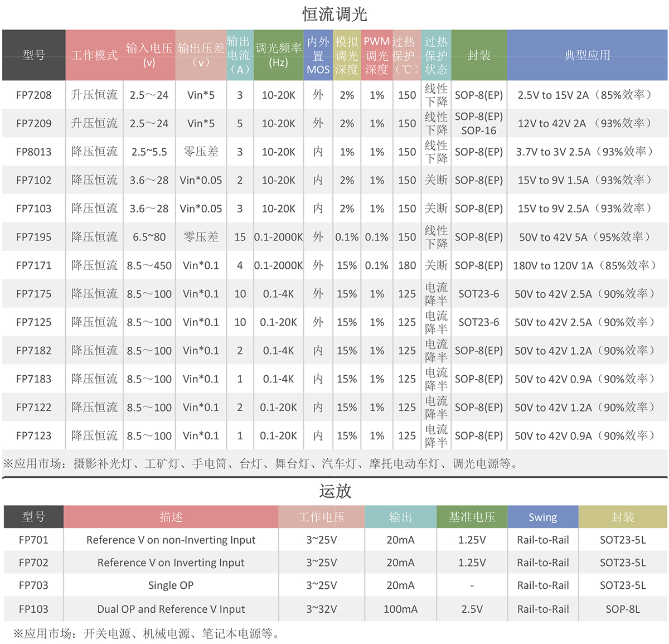Click the FP7171 model number
This screenshot has height=644, width=669.
tap(33, 266)
